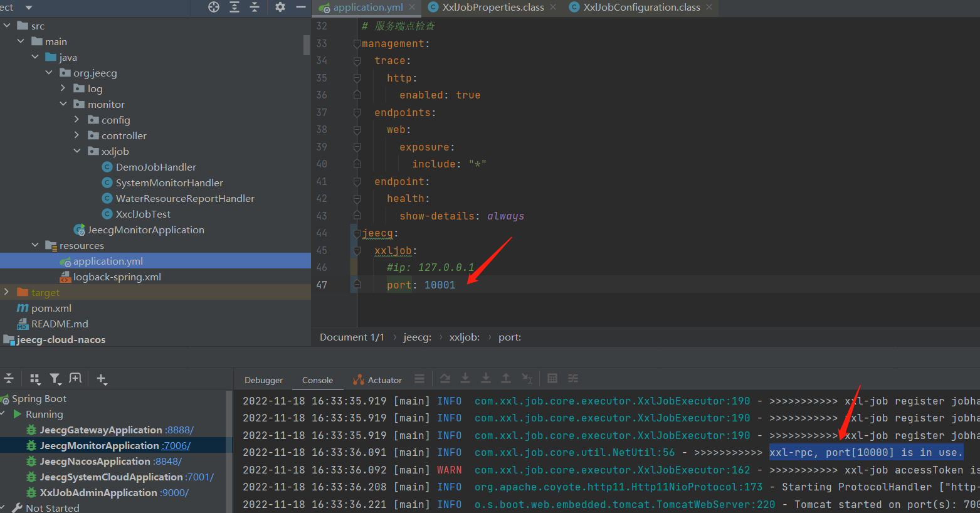980x513 pixels.
Task: Click the jeecg breadcrumb below the editor
Action: click(x=418, y=337)
